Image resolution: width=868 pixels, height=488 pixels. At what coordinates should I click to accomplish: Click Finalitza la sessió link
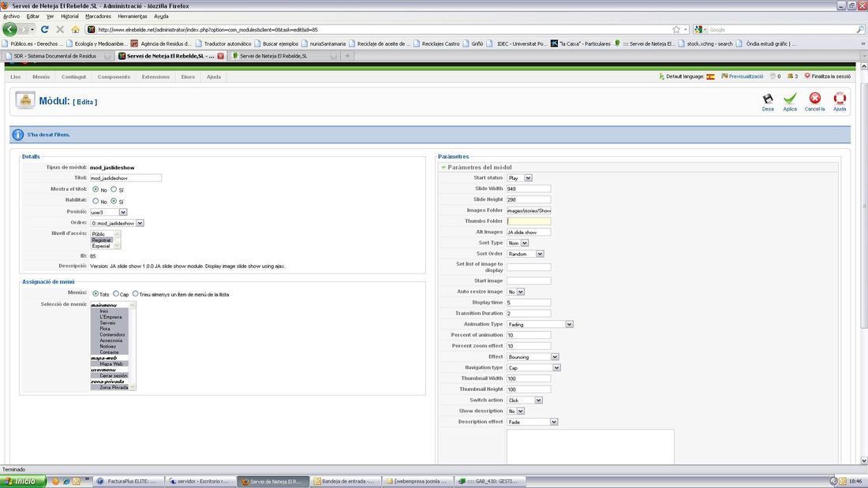pos(831,76)
